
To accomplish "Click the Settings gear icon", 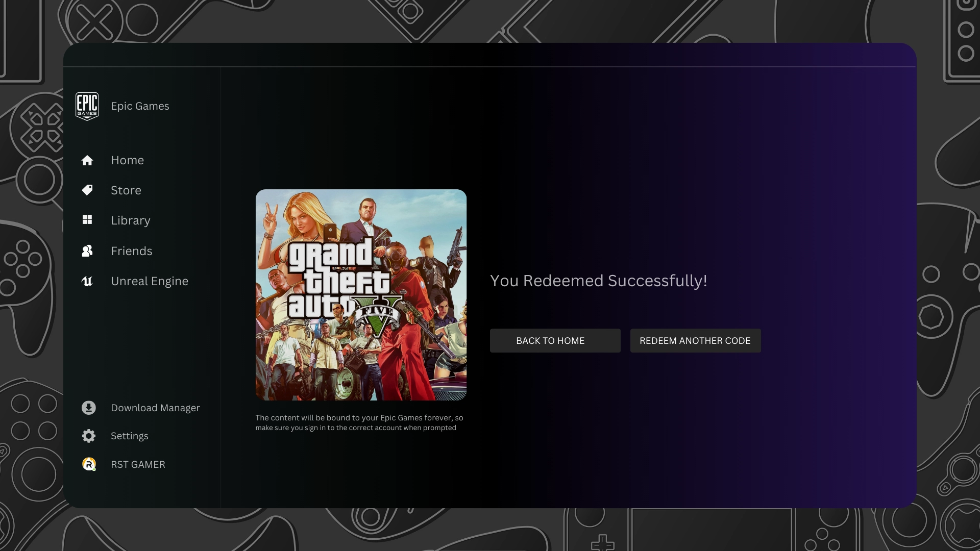I will point(89,436).
